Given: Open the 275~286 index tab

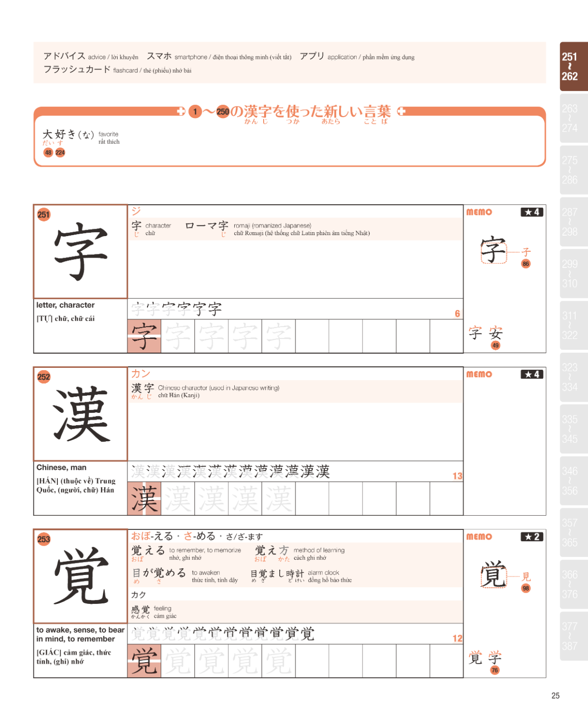Looking at the screenshot, I should (574, 170).
